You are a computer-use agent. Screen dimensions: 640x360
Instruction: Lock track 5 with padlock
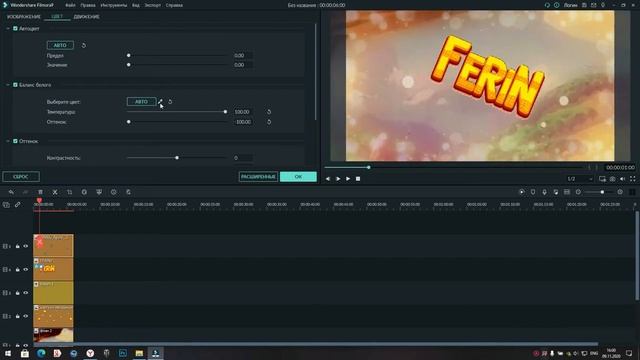click(x=18, y=246)
